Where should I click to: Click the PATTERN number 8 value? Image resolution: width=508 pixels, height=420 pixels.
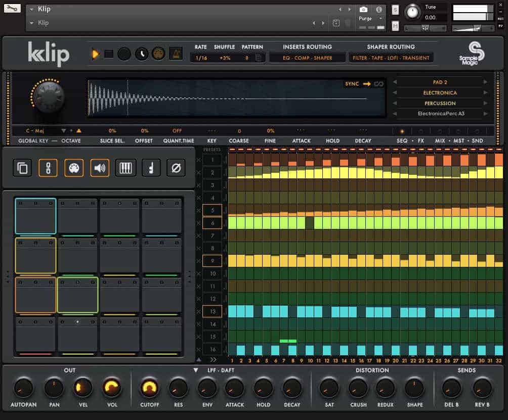click(247, 58)
